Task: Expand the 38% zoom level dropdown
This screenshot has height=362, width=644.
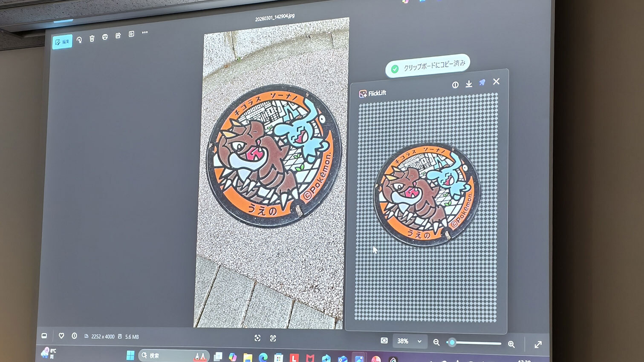Action: [419, 341]
